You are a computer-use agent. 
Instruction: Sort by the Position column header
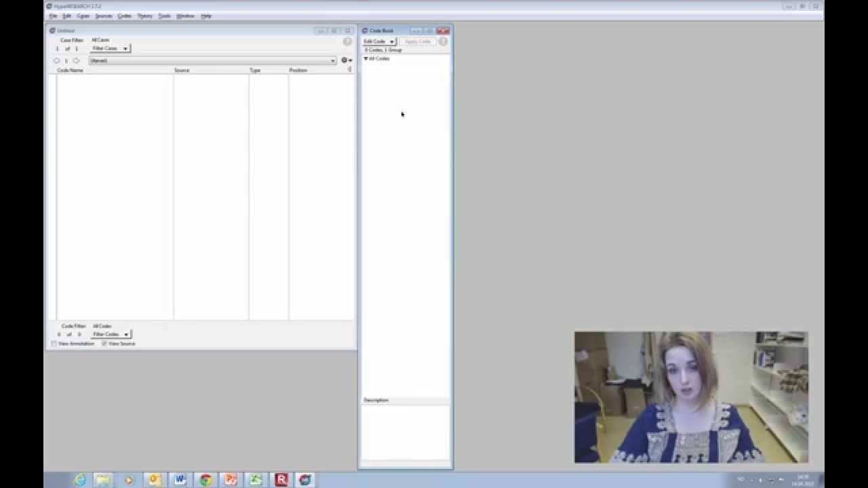(x=298, y=70)
